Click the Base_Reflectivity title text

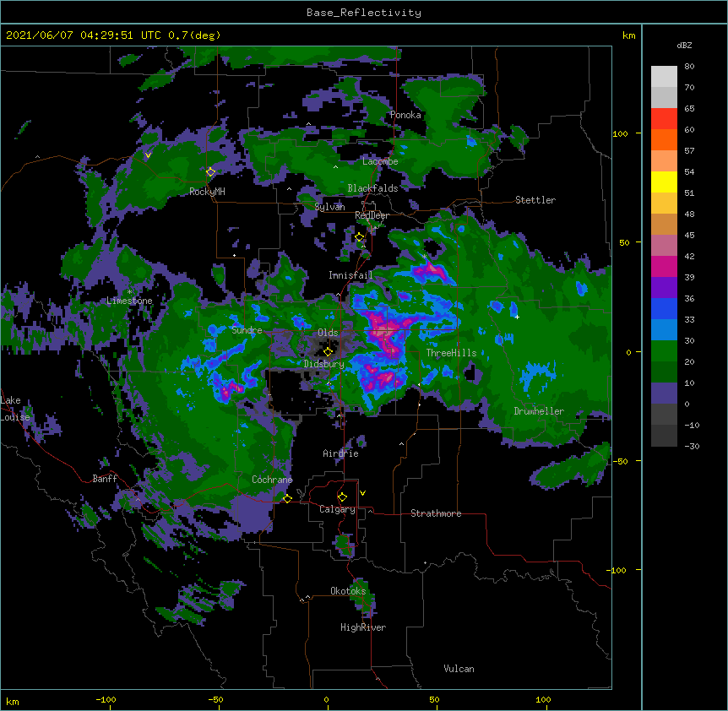tap(364, 13)
